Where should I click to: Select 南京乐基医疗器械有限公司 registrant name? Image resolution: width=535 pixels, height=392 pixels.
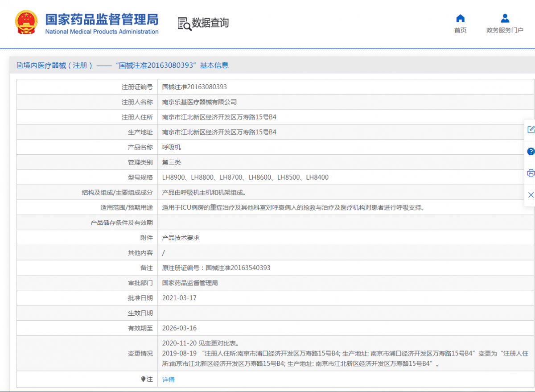pos(199,102)
